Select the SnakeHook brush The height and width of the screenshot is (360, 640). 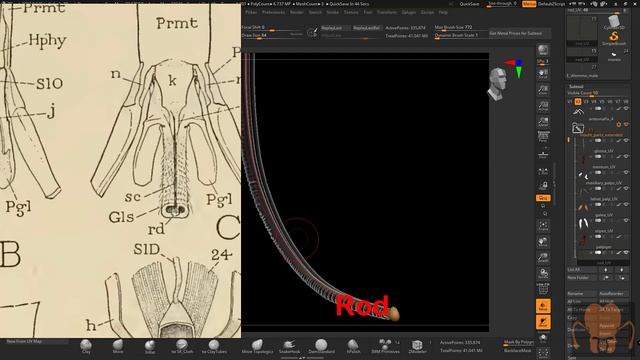point(289,346)
